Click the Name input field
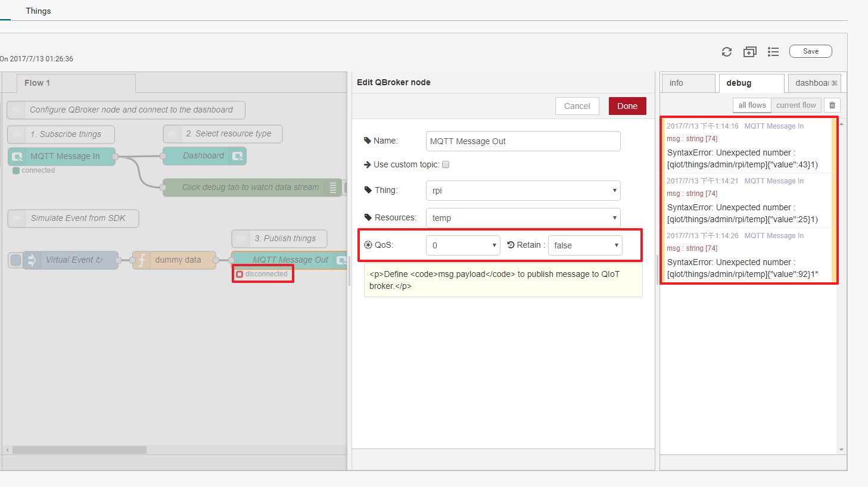This screenshot has width=868, height=489. (523, 141)
